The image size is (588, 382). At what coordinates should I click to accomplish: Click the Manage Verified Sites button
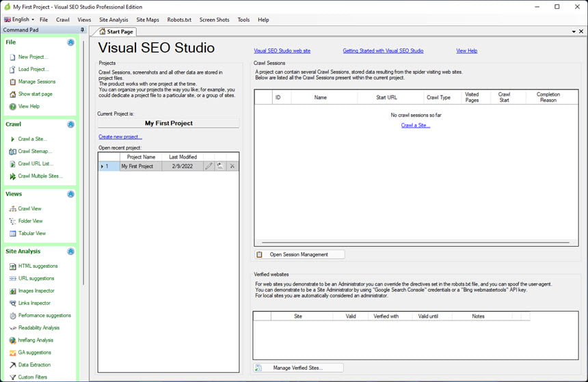(298, 368)
